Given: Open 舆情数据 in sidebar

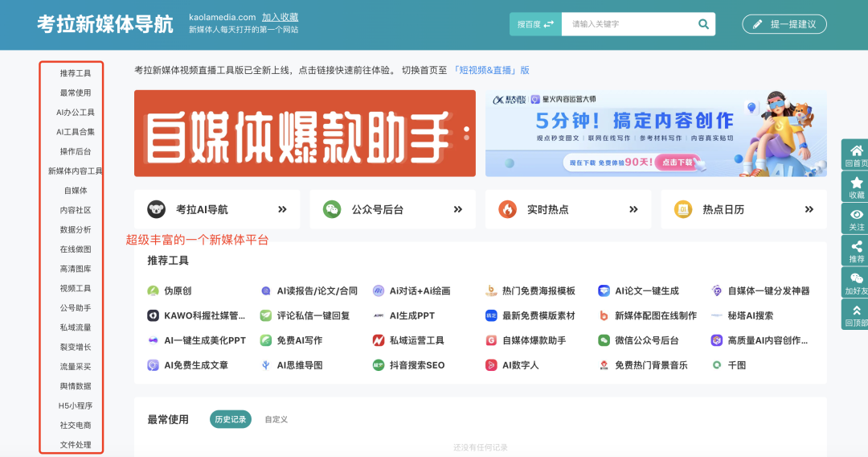Looking at the screenshot, I should point(76,386).
